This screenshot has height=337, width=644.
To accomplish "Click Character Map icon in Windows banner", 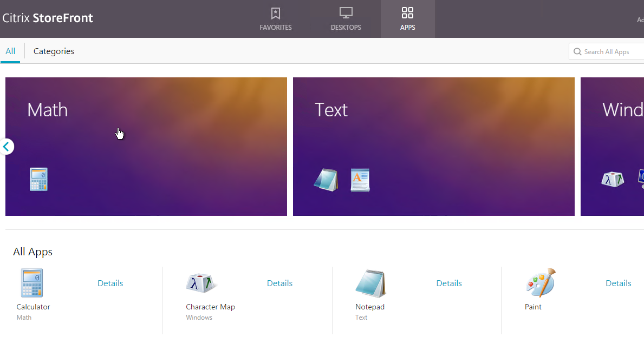I will click(x=613, y=179).
